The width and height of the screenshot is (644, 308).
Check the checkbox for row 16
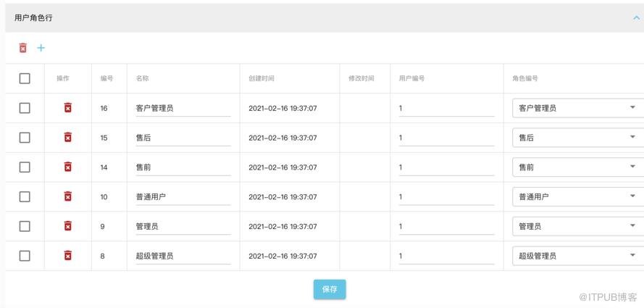(25, 108)
